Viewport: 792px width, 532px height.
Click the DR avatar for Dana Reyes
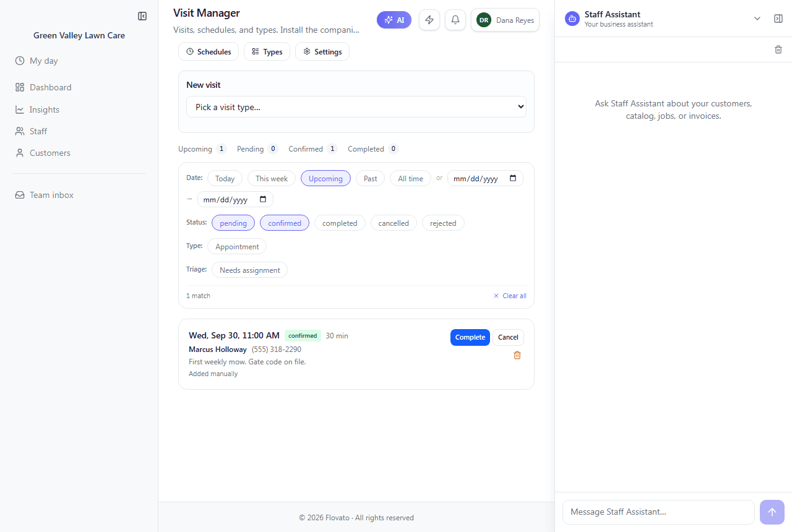coord(484,20)
